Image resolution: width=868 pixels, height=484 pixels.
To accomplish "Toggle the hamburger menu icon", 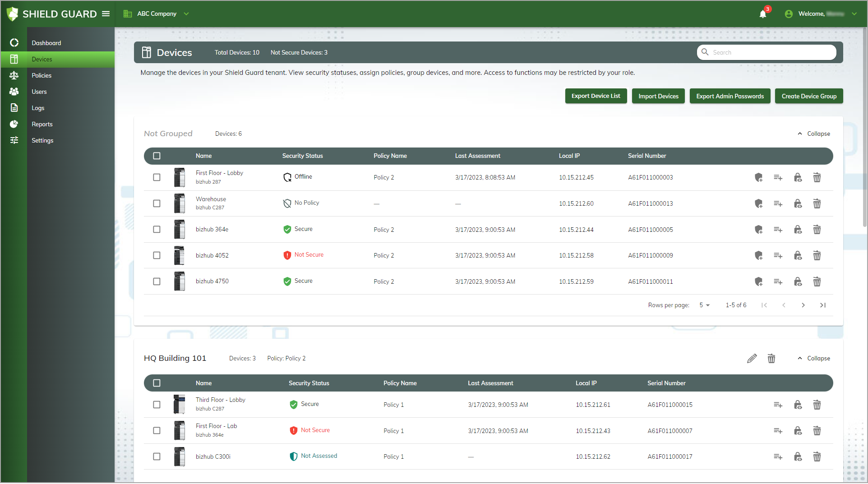I will click(x=106, y=14).
